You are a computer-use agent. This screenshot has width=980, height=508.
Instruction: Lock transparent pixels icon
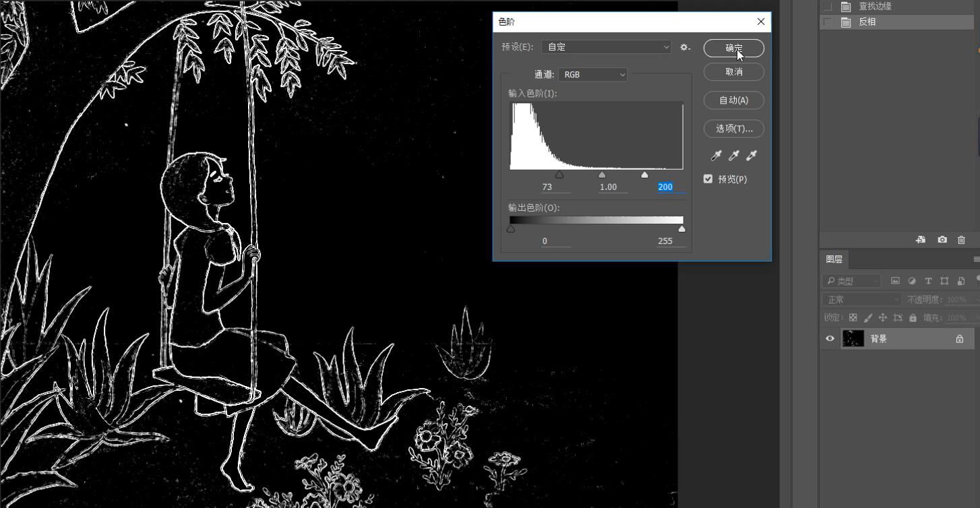[853, 317]
